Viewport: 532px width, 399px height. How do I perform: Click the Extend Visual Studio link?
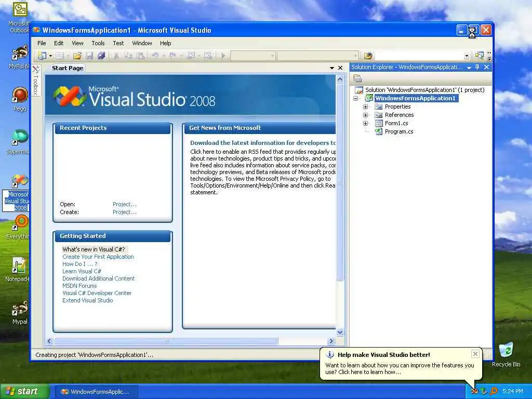[x=87, y=301]
